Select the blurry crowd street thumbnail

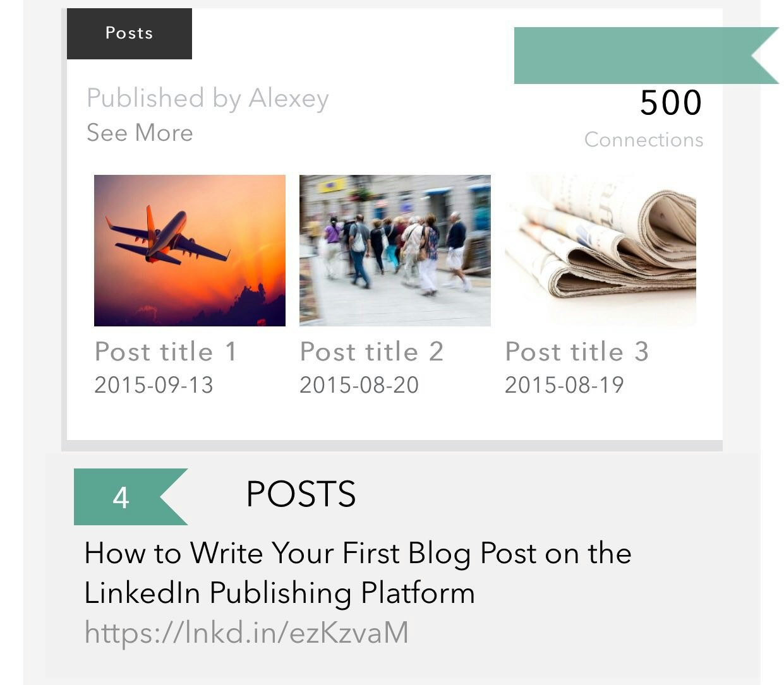[x=395, y=250]
